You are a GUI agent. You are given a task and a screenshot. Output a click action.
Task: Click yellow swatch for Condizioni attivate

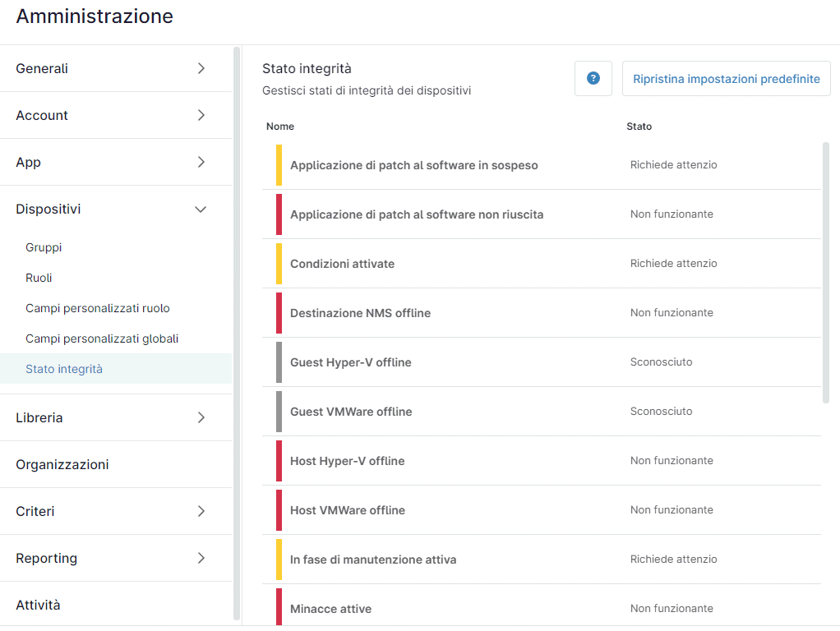click(x=279, y=264)
